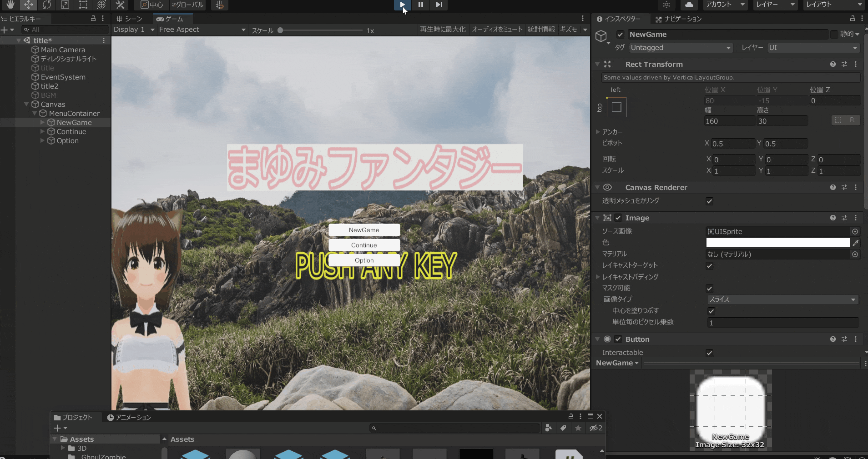This screenshot has height=459, width=868.
Task: Toggle ギズモ button
Action: [568, 30]
